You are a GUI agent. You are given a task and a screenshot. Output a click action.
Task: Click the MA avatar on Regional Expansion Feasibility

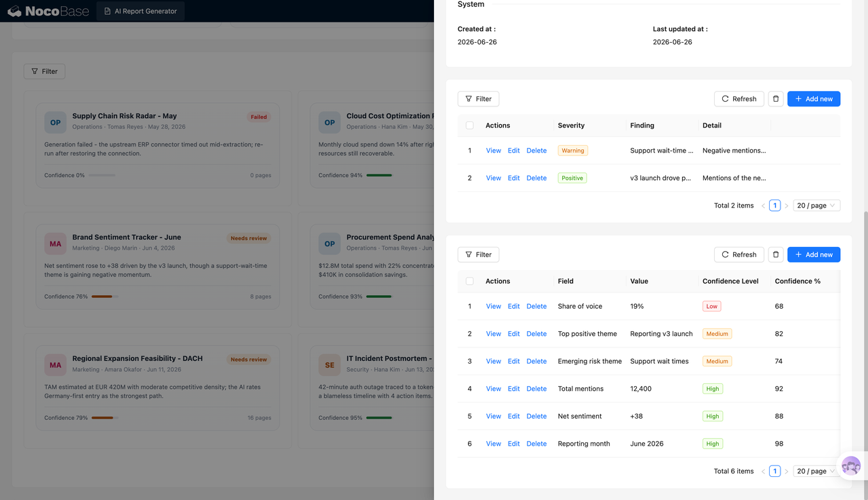[x=56, y=365]
